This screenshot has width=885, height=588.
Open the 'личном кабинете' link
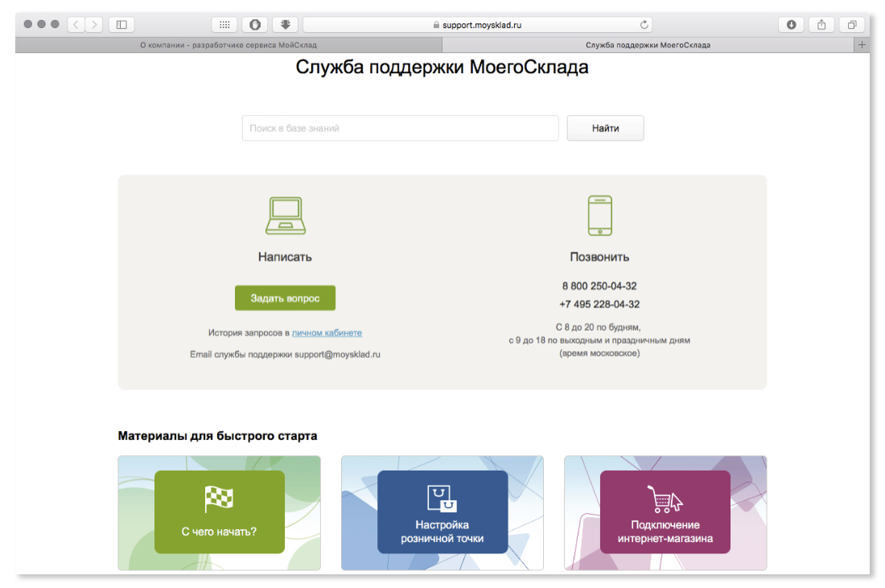click(x=327, y=333)
